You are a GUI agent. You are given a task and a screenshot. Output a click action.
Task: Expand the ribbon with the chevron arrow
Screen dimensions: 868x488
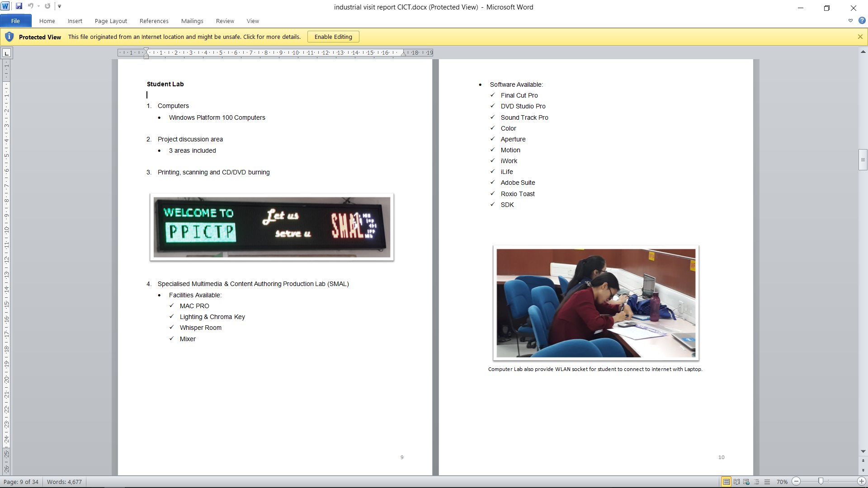click(x=850, y=21)
